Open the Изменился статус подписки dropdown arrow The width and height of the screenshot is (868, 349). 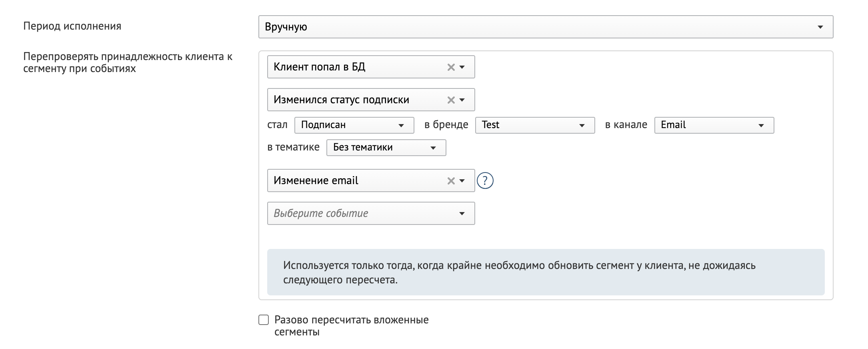[462, 100]
